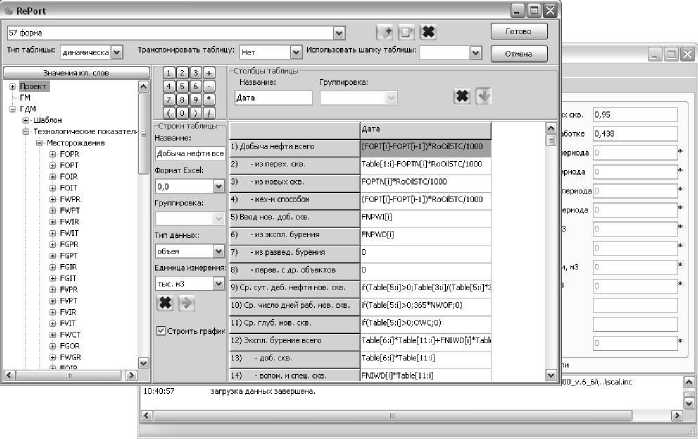
Task: Expand the FOPR tree node
Action: (x=53, y=154)
